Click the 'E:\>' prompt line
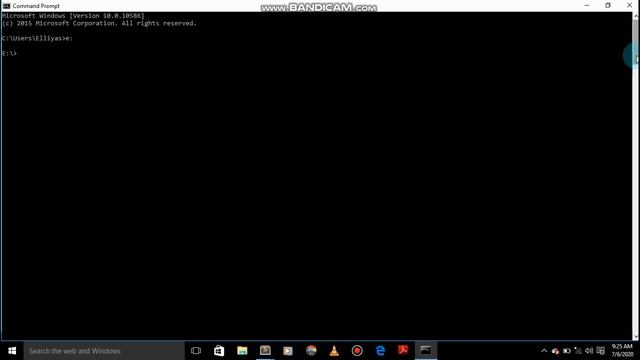This screenshot has width=640, height=360. [9, 53]
